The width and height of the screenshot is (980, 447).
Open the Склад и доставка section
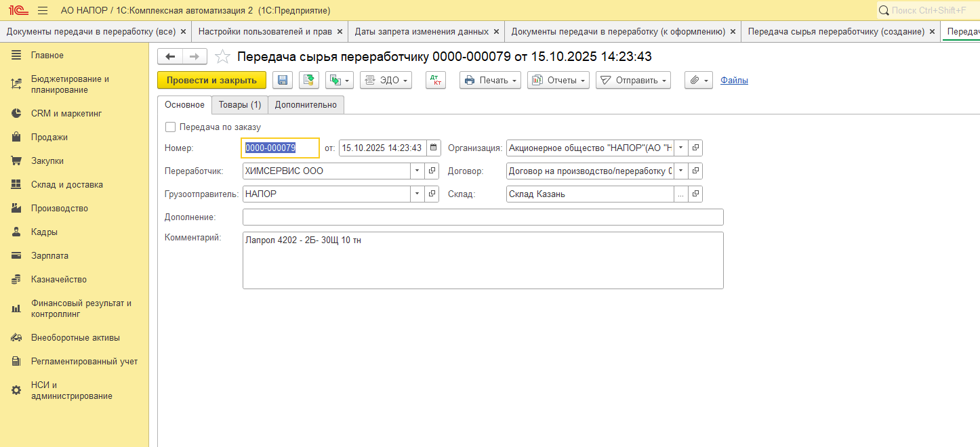click(66, 185)
